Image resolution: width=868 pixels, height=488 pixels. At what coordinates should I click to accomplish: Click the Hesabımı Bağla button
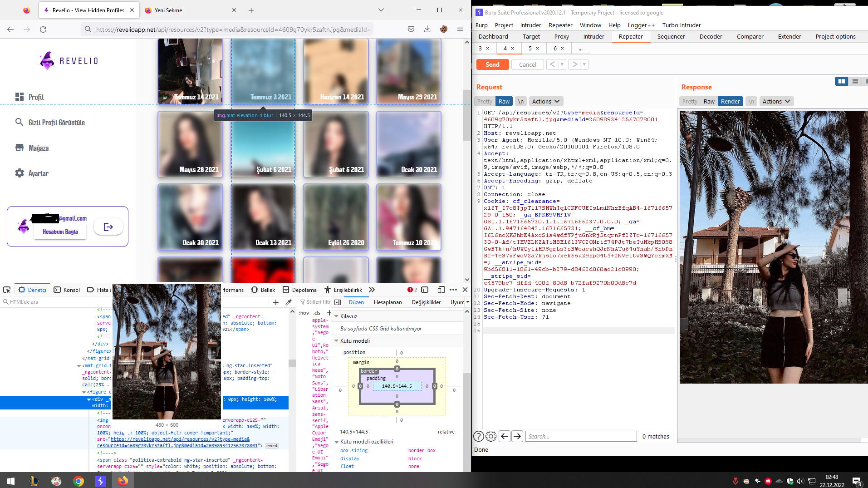click(x=60, y=232)
